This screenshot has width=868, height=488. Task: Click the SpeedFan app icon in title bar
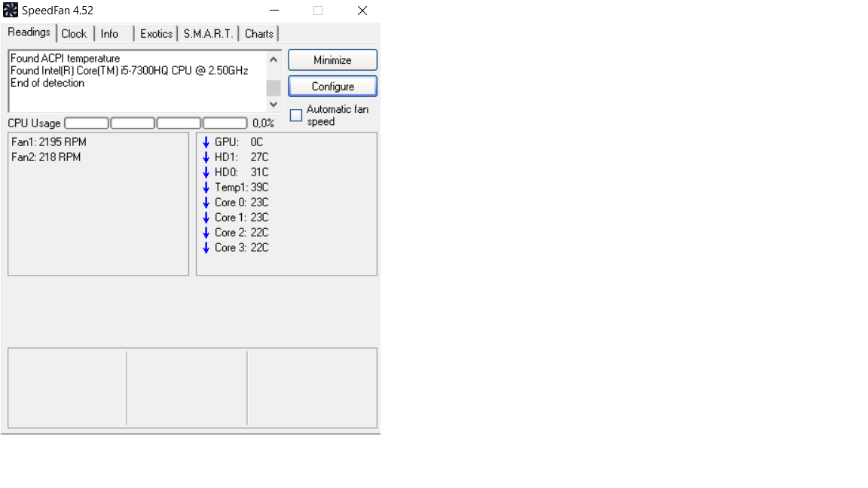[x=11, y=10]
